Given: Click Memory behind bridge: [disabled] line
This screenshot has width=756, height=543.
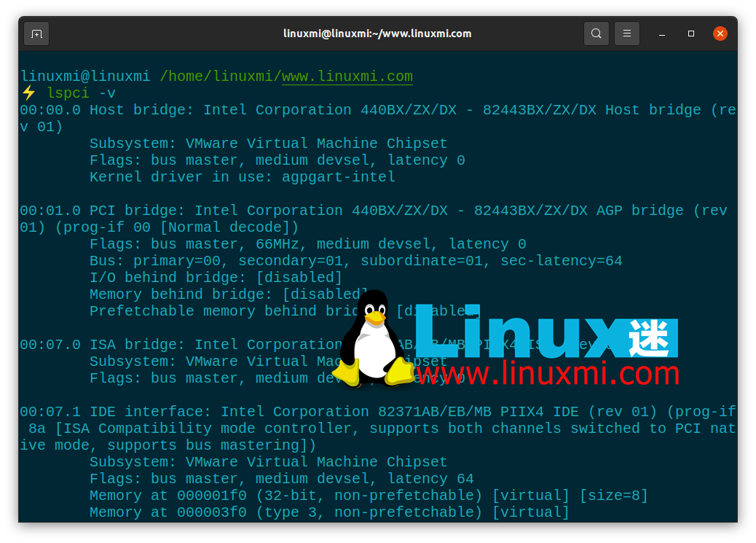Looking at the screenshot, I should 229,294.
